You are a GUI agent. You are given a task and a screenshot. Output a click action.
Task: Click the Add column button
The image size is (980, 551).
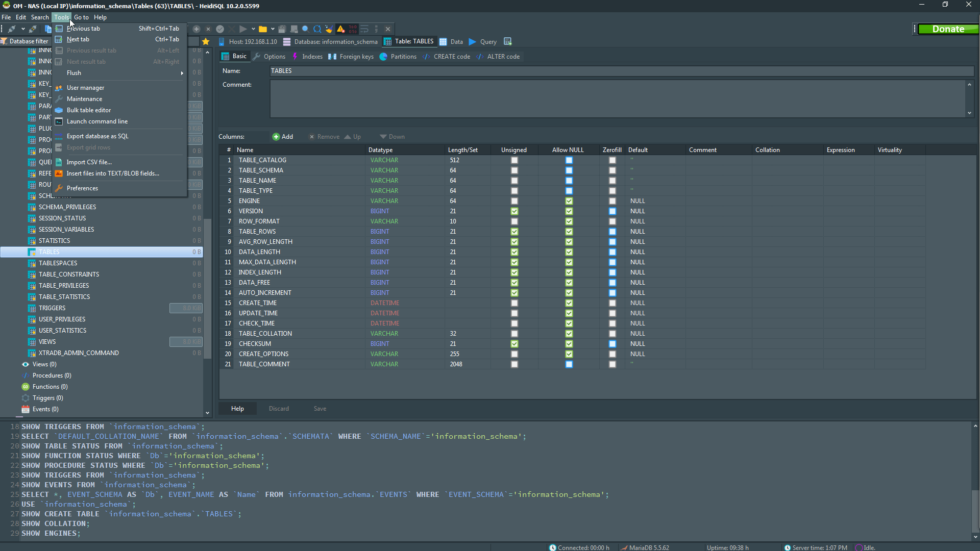click(x=283, y=137)
